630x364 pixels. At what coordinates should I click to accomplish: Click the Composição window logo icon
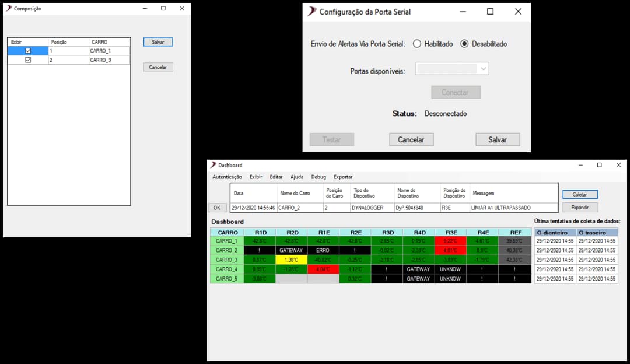point(10,8)
